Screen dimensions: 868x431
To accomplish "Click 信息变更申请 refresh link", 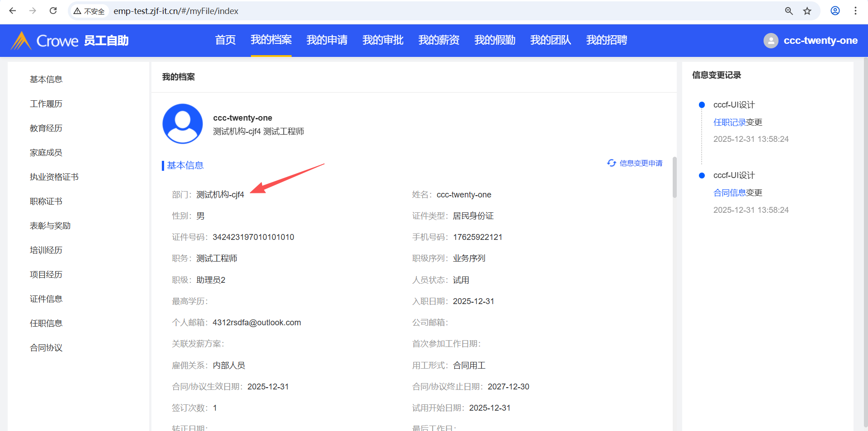I will (635, 163).
